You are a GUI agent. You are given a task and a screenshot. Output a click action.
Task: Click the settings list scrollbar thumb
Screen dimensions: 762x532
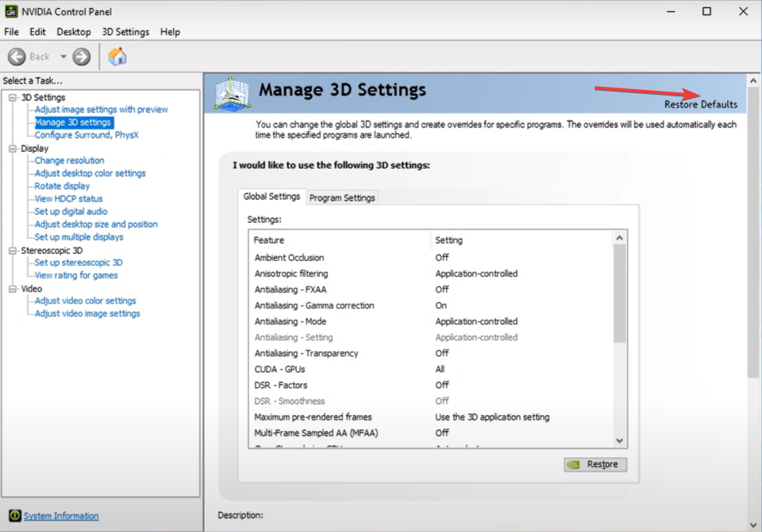click(x=619, y=294)
